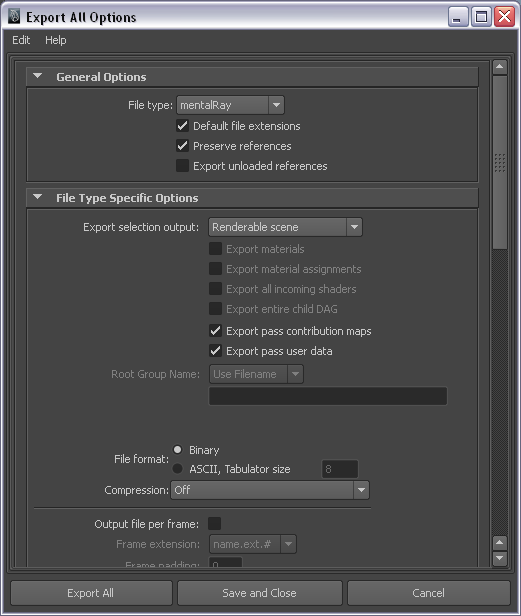Click Export entire child DAG checkbox
Viewport: 521px width, 616px height.
coord(215,309)
